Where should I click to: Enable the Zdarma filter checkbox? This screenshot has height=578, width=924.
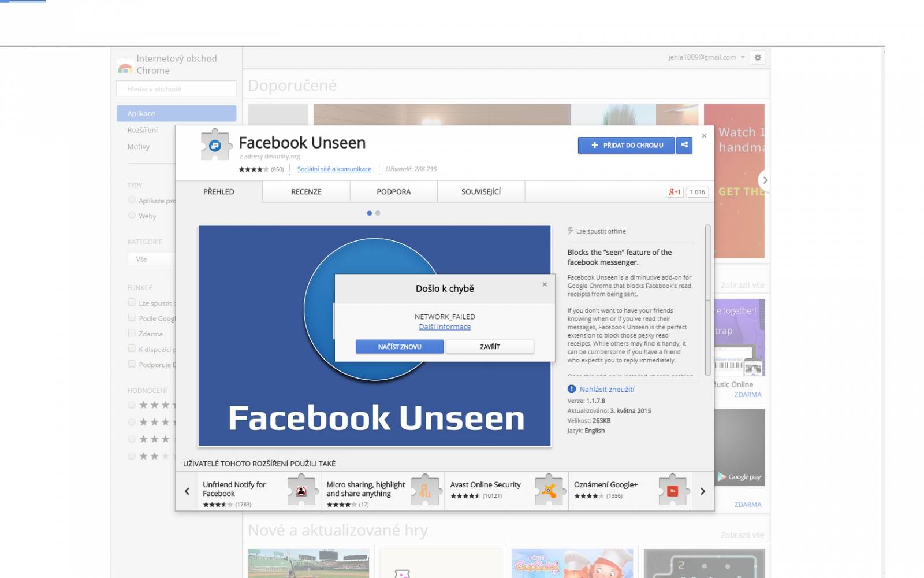pos(132,333)
